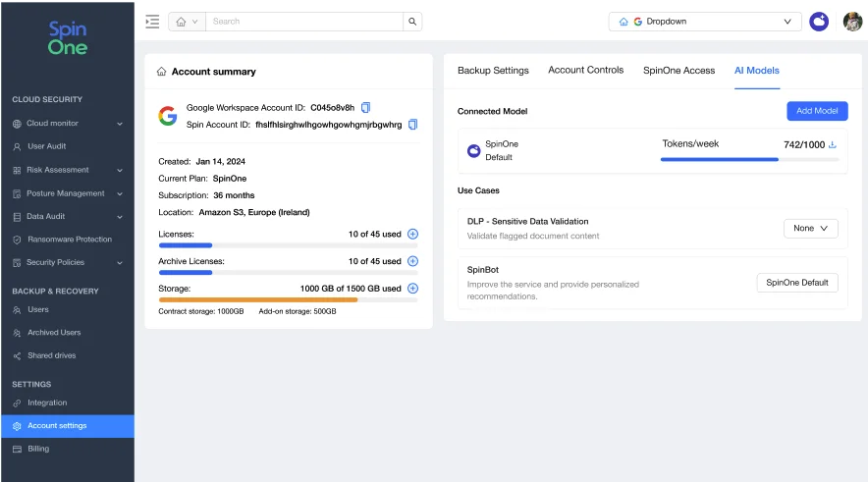Click the Connected Model heading
This screenshot has width=868, height=482.
(492, 111)
